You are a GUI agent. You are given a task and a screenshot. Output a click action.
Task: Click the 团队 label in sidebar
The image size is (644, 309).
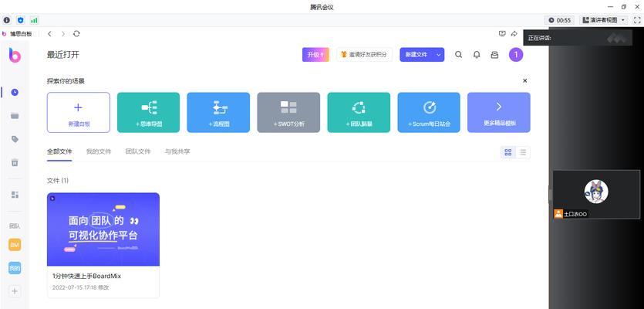pos(15,226)
